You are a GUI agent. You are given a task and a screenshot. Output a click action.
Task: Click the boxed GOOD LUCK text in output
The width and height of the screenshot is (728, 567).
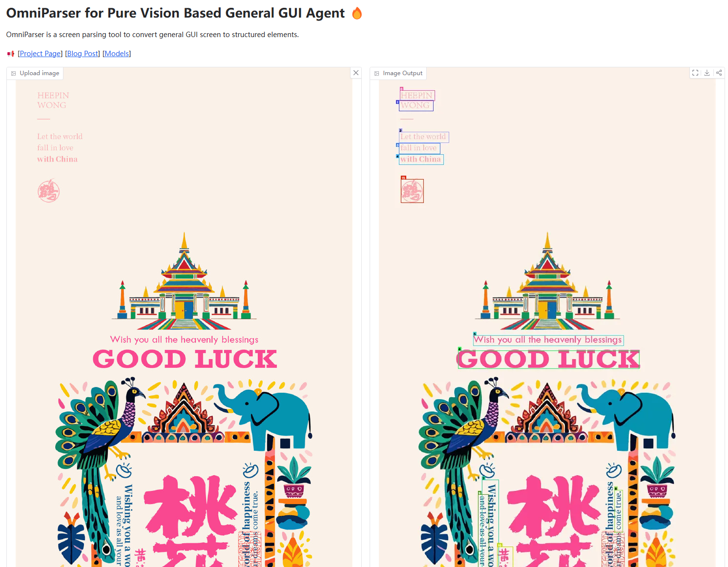pyautogui.click(x=548, y=359)
